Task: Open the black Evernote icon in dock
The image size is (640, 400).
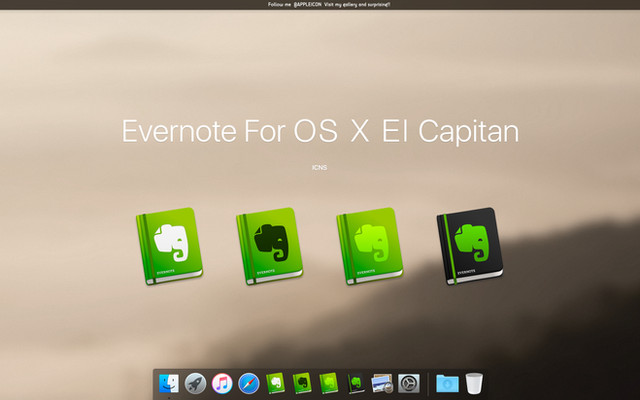Action: (x=356, y=383)
